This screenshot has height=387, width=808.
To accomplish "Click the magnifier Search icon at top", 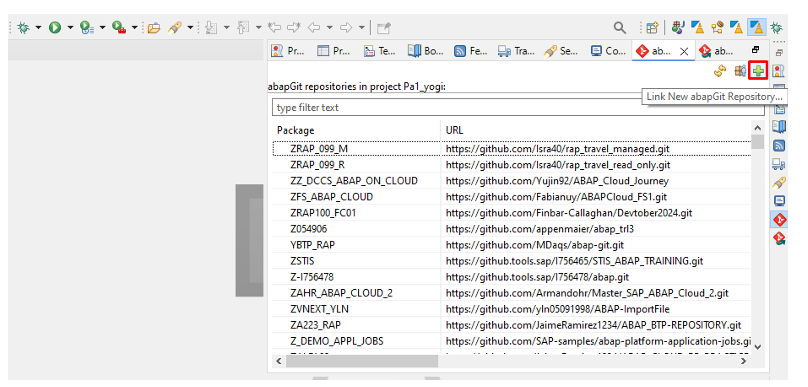I will point(619,27).
